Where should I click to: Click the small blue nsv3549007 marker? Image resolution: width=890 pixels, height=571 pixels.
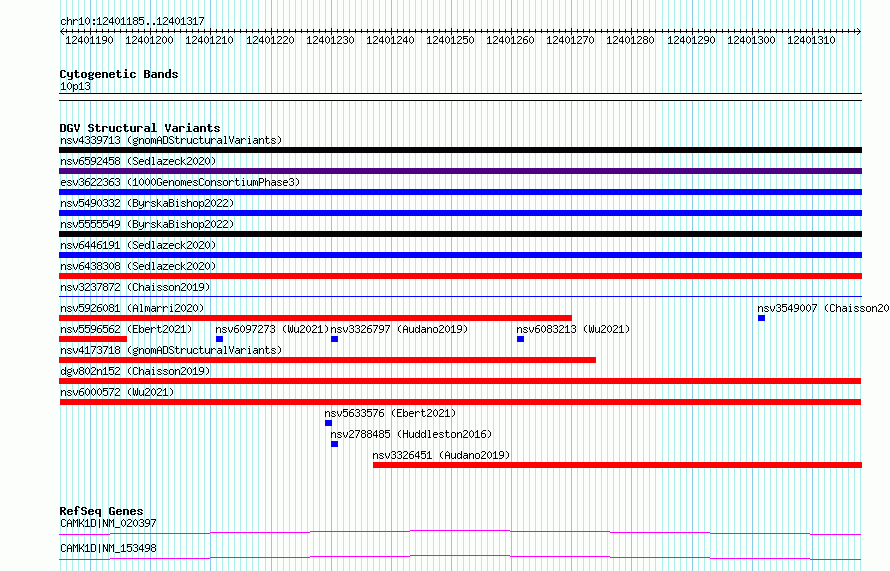(762, 318)
